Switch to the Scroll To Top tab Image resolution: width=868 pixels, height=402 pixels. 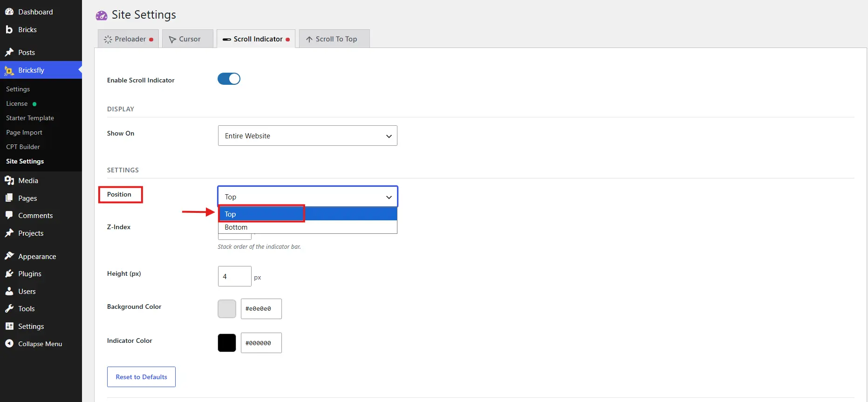coord(335,39)
